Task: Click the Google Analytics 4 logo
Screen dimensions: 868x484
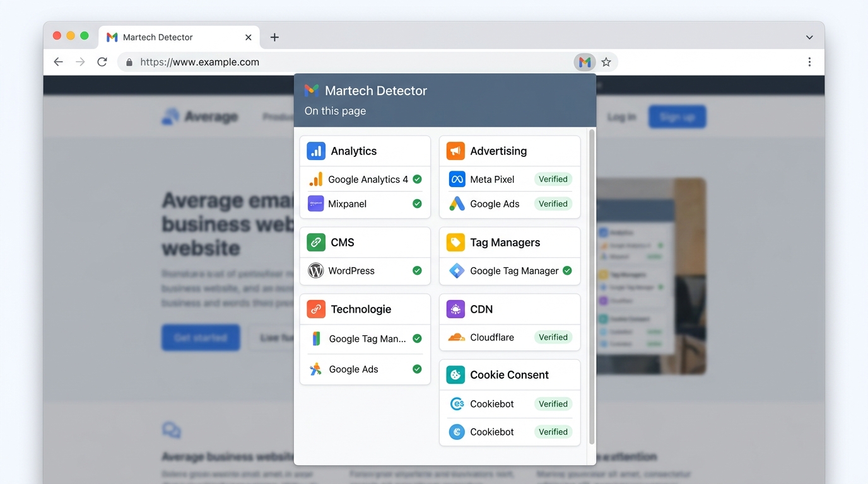Action: click(315, 180)
